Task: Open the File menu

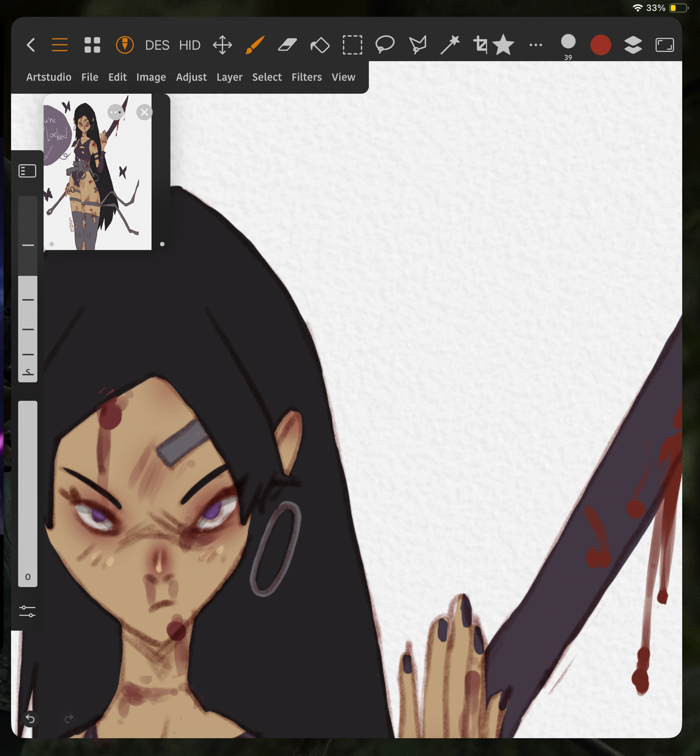Action: pyautogui.click(x=89, y=77)
